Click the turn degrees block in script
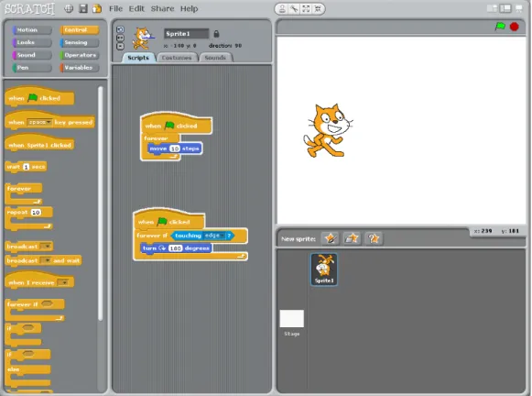 (176, 248)
